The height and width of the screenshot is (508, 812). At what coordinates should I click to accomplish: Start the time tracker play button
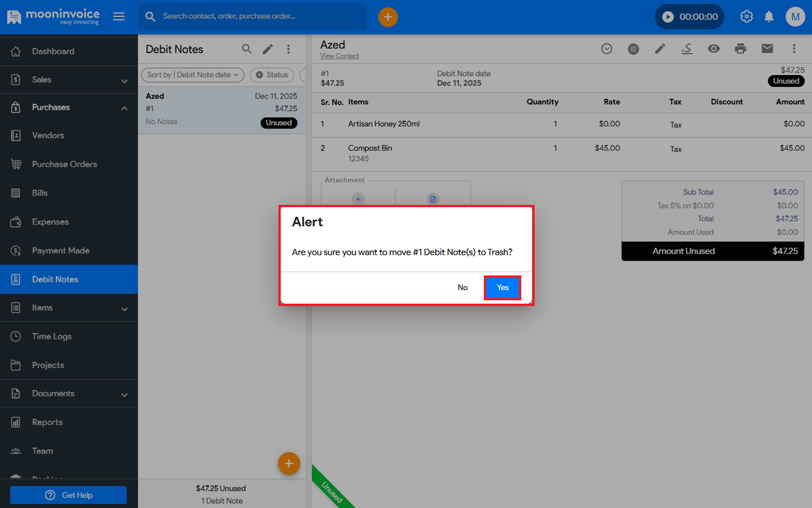pyautogui.click(x=668, y=17)
